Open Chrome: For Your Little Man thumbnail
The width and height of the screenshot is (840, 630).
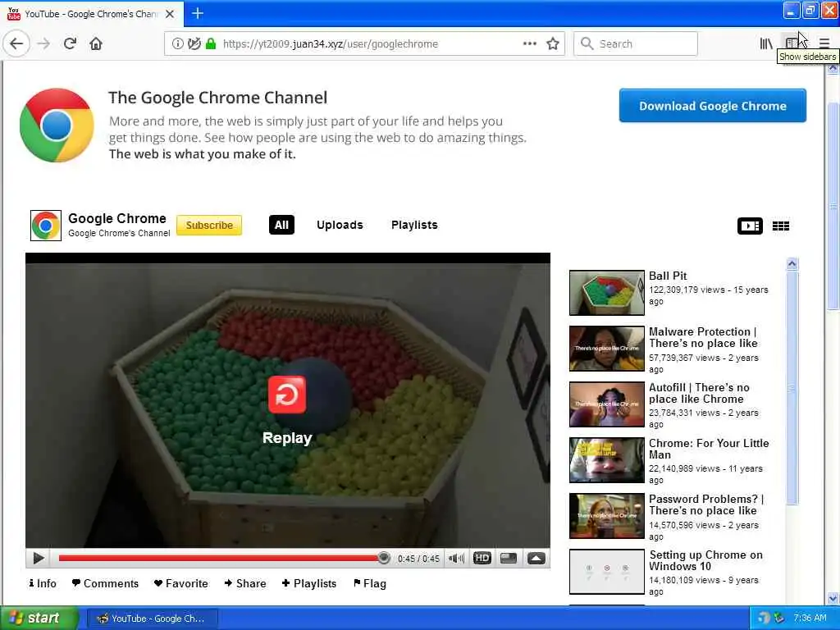tap(606, 459)
